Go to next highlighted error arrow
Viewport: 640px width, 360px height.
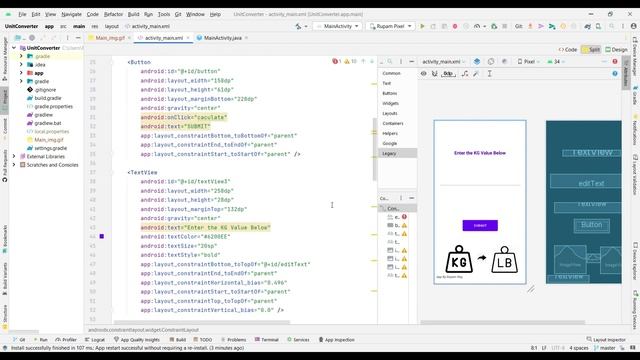(372, 61)
